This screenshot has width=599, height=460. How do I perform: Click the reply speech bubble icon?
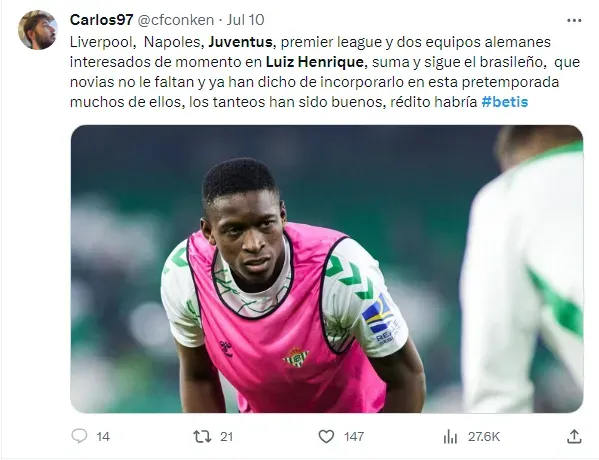[79, 436]
